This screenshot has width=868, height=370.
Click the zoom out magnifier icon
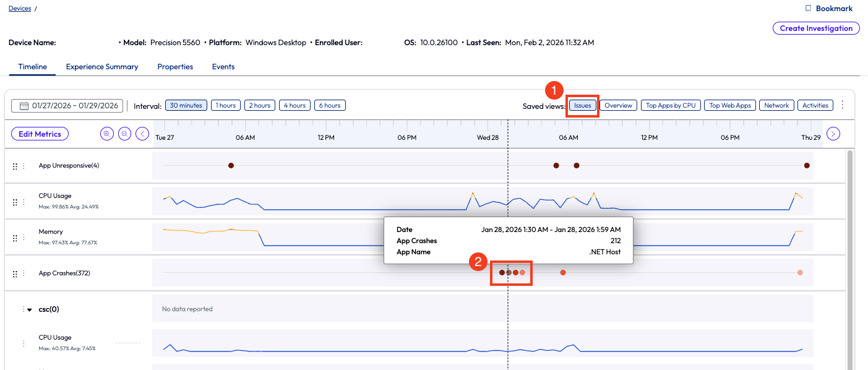[x=125, y=134]
